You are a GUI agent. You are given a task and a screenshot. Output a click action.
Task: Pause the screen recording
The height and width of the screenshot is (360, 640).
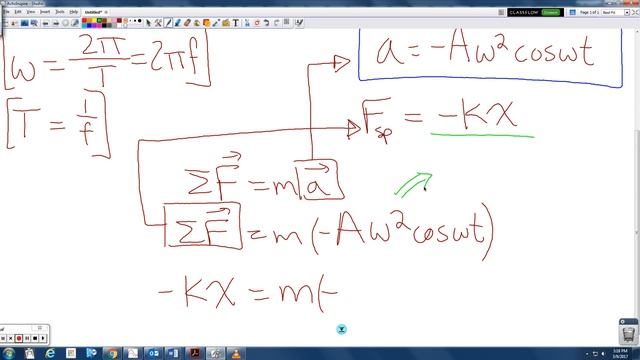(27, 338)
